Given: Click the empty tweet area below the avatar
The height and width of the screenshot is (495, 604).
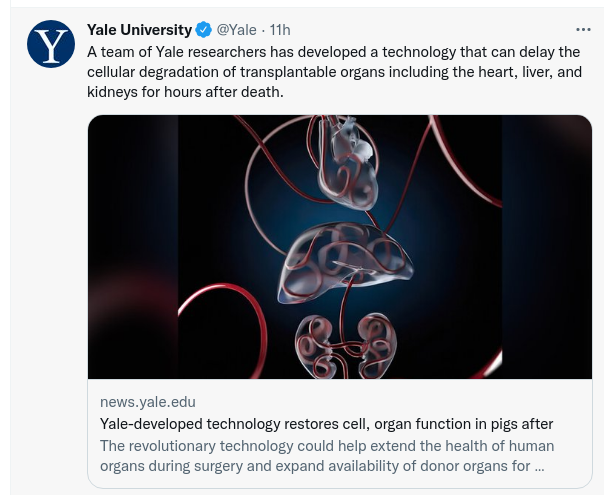Looking at the screenshot, I should pos(50,270).
